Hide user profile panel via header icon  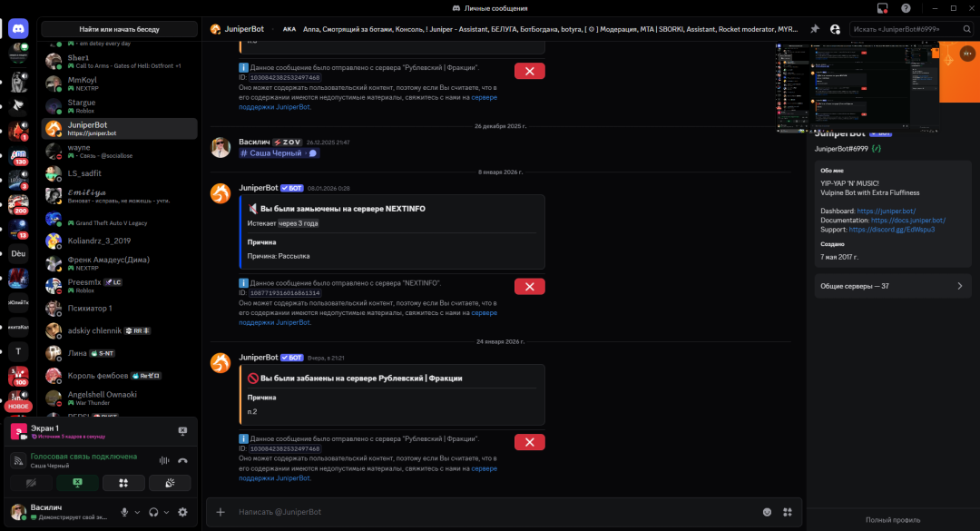[835, 29]
